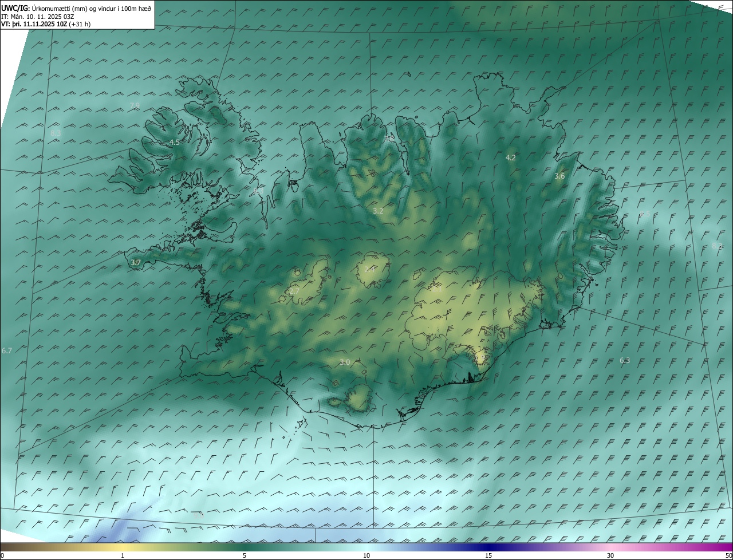This screenshot has height=560, width=733.
Task: Click the VT: Þri. 11.11.2025 10Z line
Action: [46, 23]
